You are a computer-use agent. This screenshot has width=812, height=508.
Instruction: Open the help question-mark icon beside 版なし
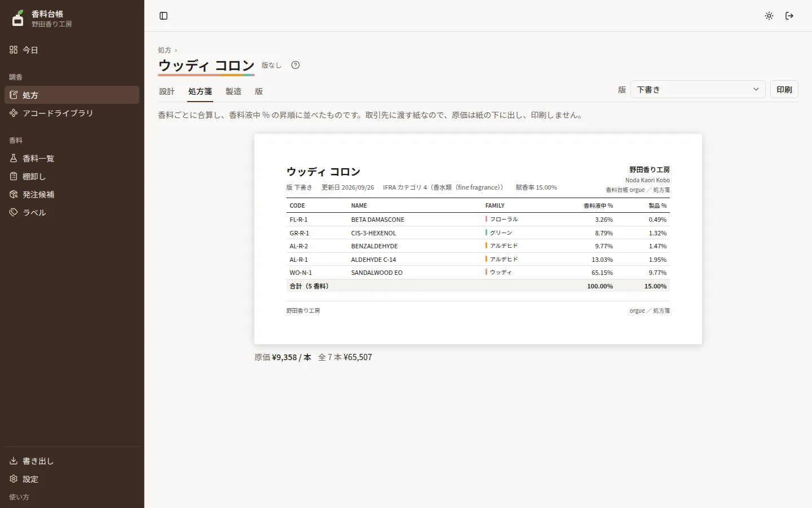pyautogui.click(x=295, y=65)
